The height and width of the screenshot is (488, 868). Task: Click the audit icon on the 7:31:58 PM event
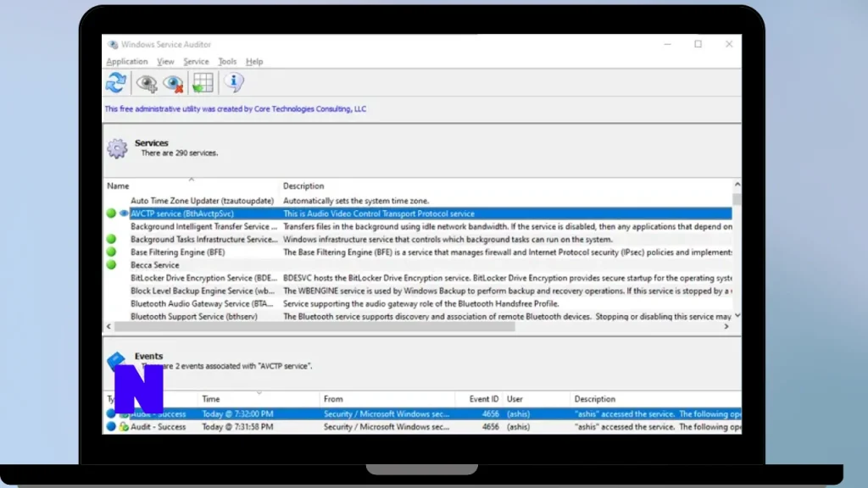coord(124,427)
